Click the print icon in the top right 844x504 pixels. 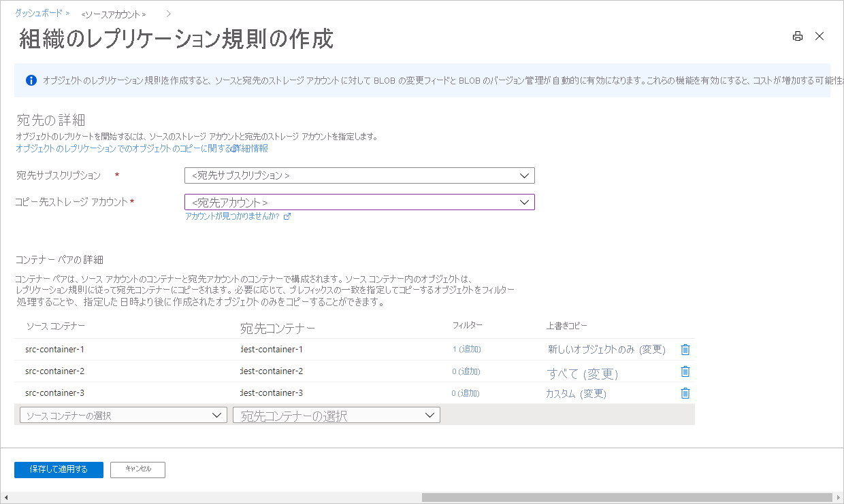coord(797,36)
